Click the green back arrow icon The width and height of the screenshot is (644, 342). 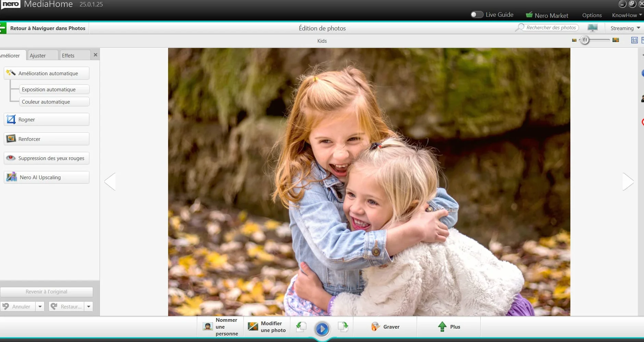(3, 28)
